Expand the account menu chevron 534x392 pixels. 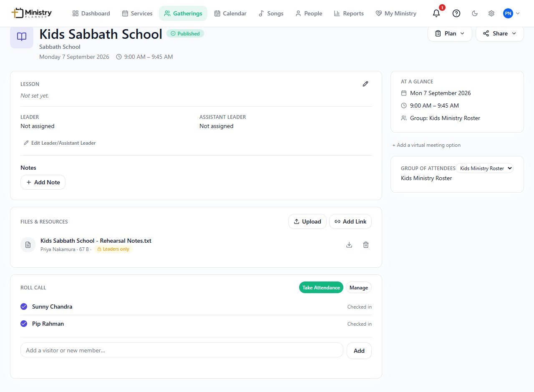[518, 13]
